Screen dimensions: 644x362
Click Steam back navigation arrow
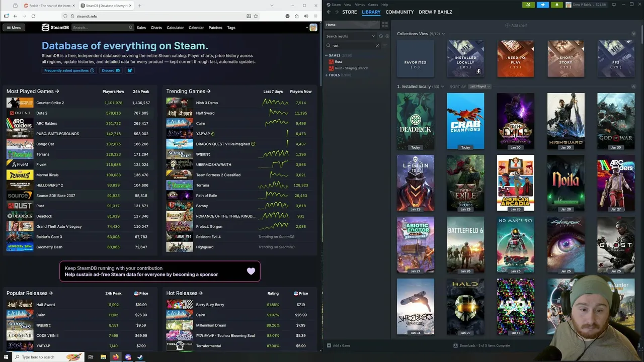click(x=329, y=12)
